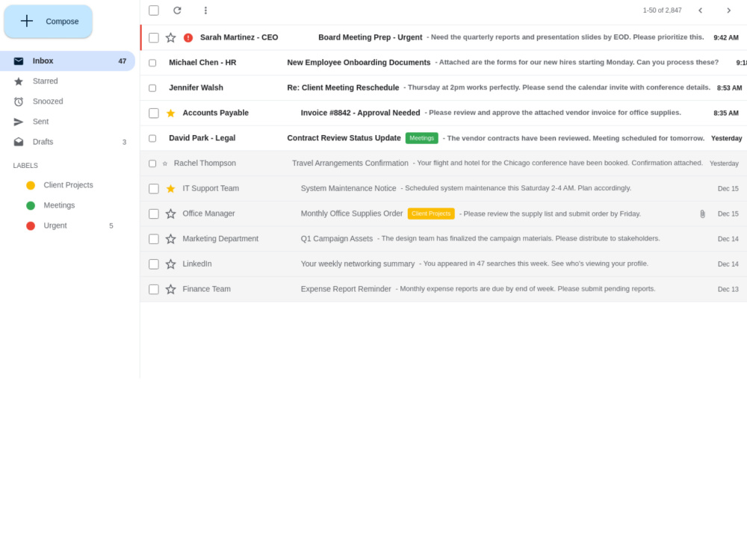Image resolution: width=747 pixels, height=560 pixels.
Task: Open Board Meeting Prep - Urgent email
Action: [444, 37]
